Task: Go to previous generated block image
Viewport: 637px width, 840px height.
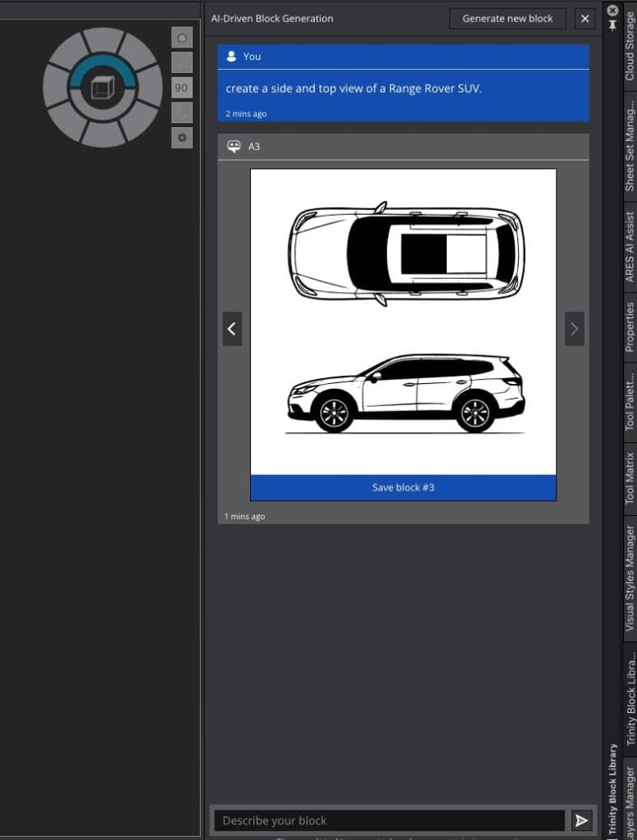Action: click(x=232, y=329)
